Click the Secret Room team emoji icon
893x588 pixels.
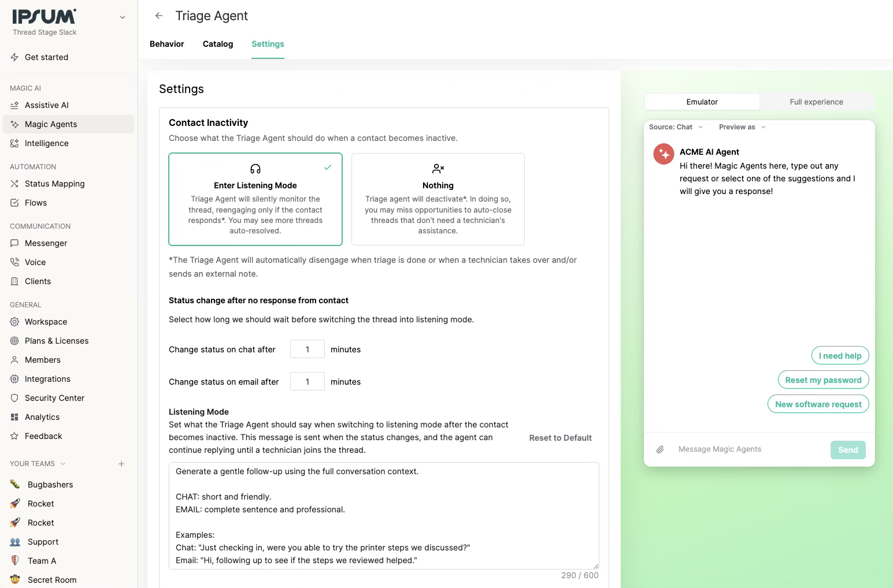[15, 580]
